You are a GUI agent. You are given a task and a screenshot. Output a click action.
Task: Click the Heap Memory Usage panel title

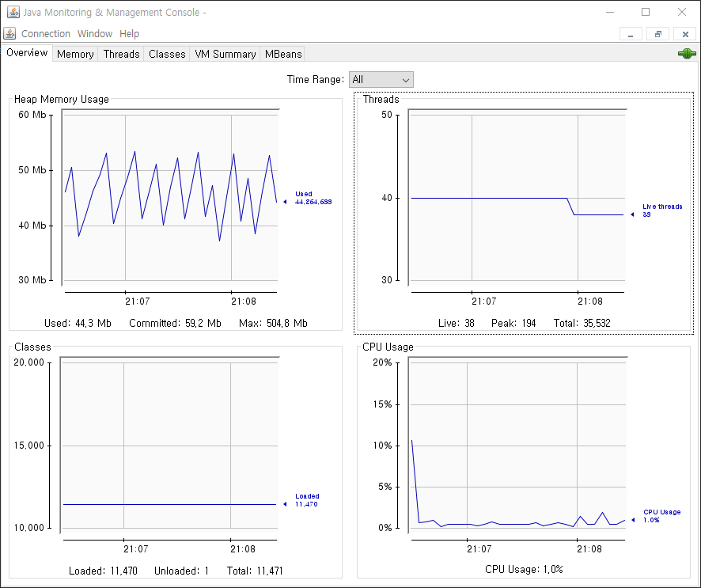click(x=61, y=99)
